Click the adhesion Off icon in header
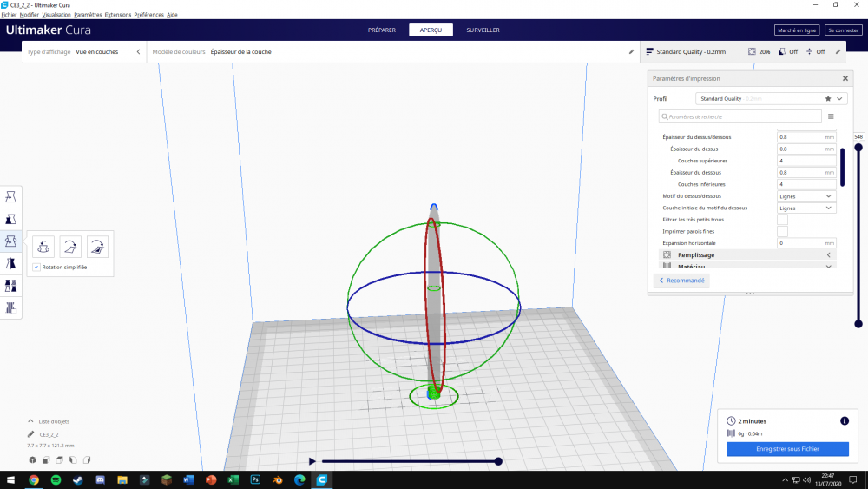 click(809, 51)
